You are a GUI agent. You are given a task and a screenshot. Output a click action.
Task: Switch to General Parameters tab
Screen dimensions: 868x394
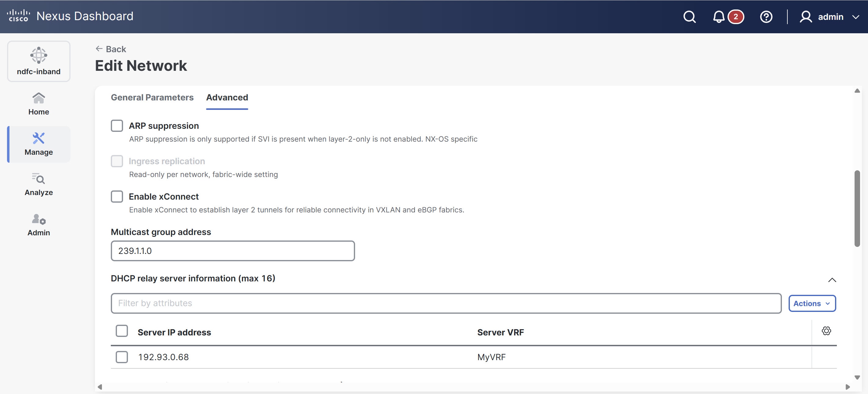pyautogui.click(x=152, y=97)
